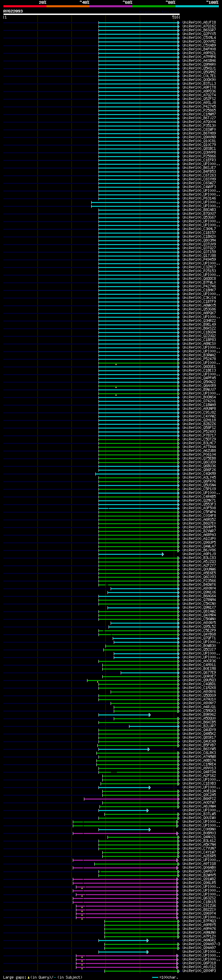Select the UniRef100_A9PIT8 label

pyautogui.click(x=199, y=88)
